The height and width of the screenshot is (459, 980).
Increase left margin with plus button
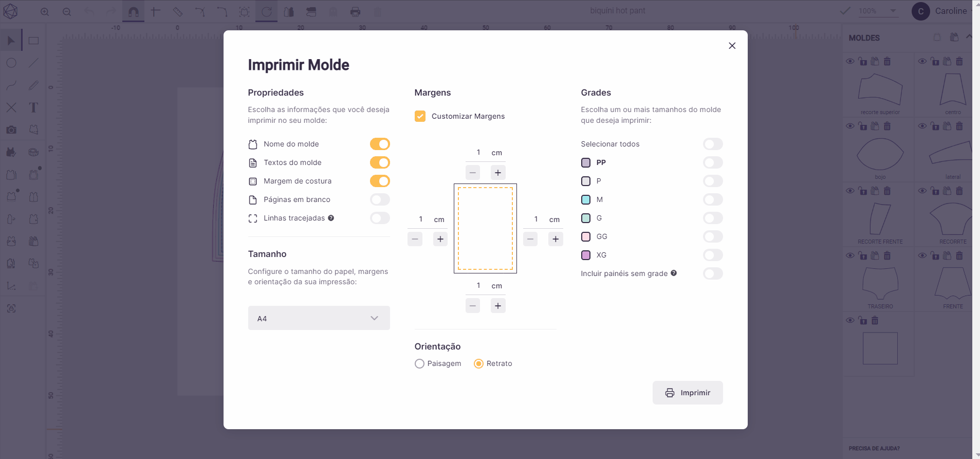coord(440,239)
